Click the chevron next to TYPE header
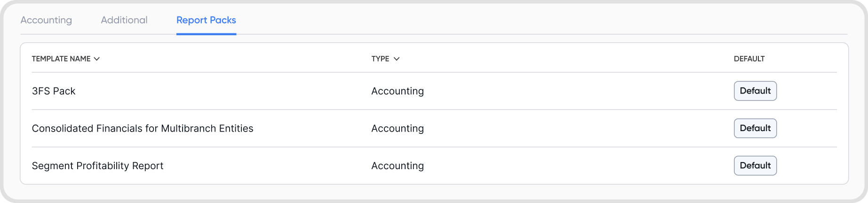This screenshot has height=203, width=868. 397,59
